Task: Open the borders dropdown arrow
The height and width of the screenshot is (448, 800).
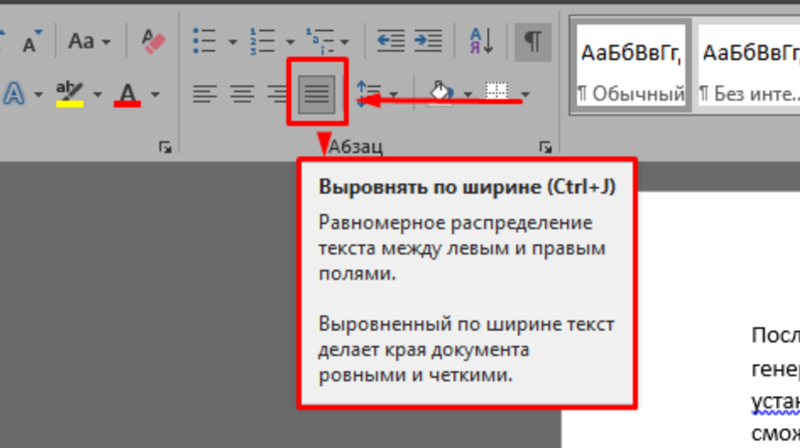Action: click(525, 95)
